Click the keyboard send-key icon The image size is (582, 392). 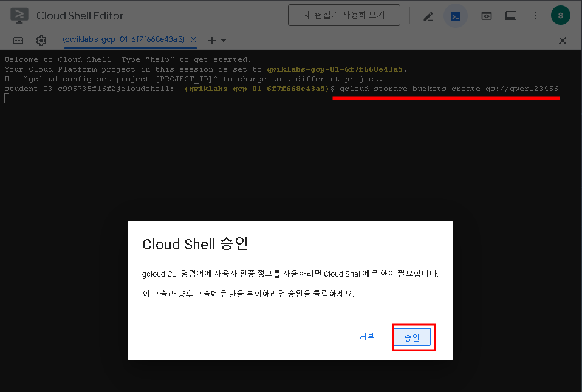[x=18, y=41]
